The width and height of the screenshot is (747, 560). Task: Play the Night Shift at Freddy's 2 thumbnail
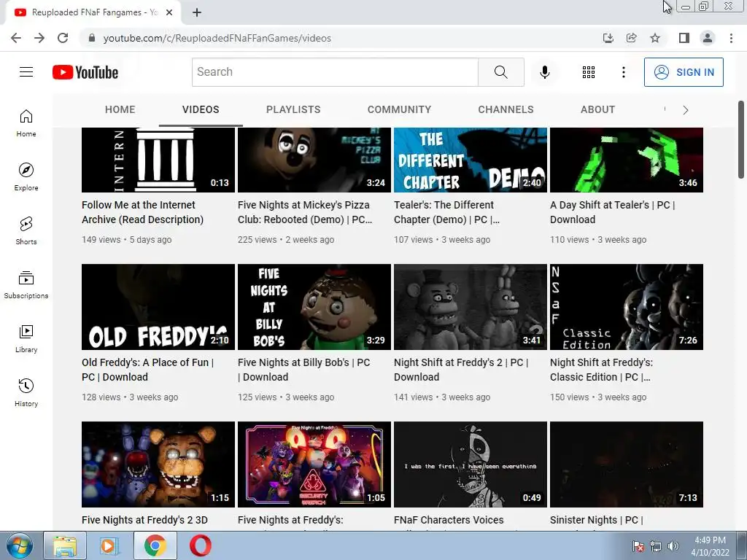coord(471,307)
